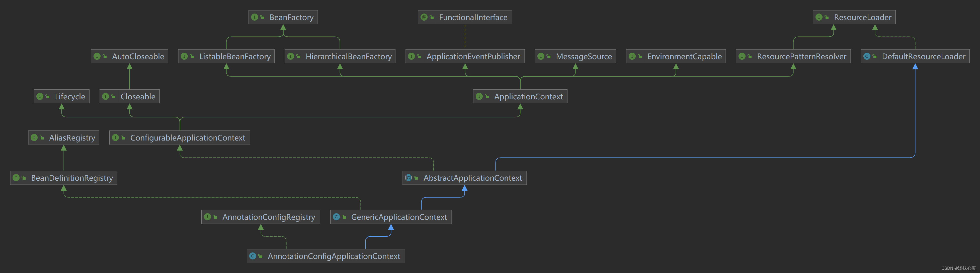Click the BeanFactory interface icon
Viewport: 980px width, 273px height.
[x=255, y=17]
